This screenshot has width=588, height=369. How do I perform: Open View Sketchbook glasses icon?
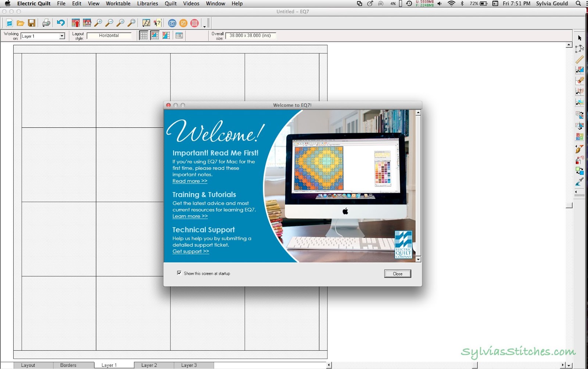tap(87, 23)
